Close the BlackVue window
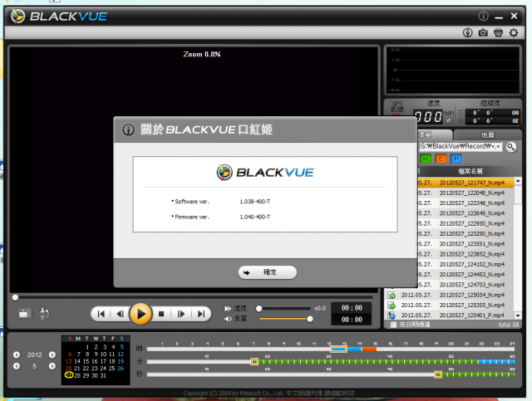 [x=514, y=16]
